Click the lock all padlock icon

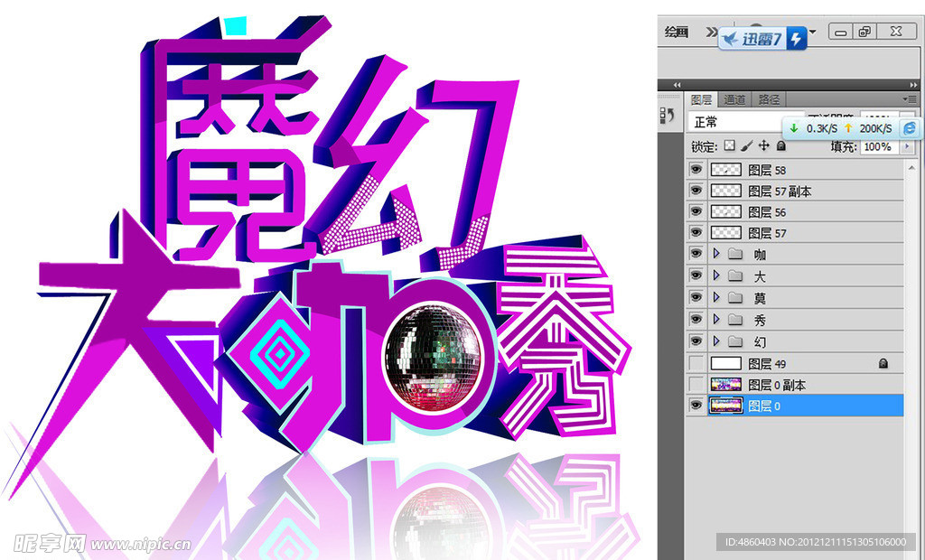pyautogui.click(x=780, y=145)
